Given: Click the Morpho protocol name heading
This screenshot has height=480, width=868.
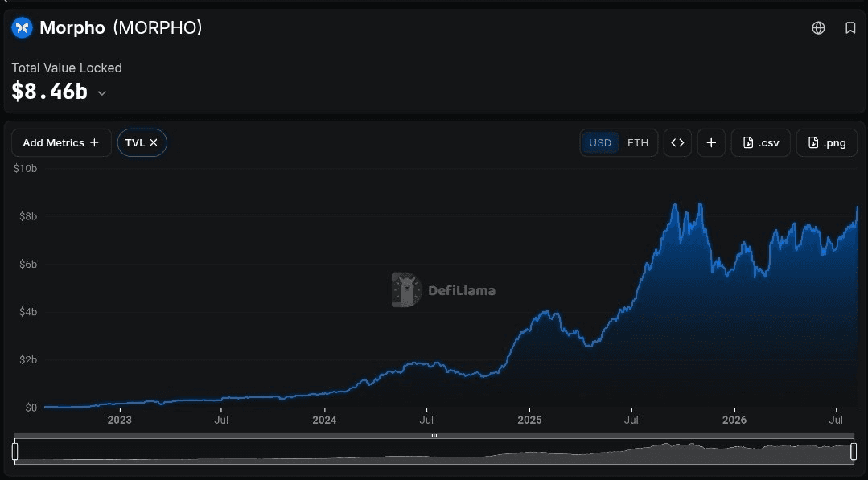Looking at the screenshot, I should click(x=72, y=27).
